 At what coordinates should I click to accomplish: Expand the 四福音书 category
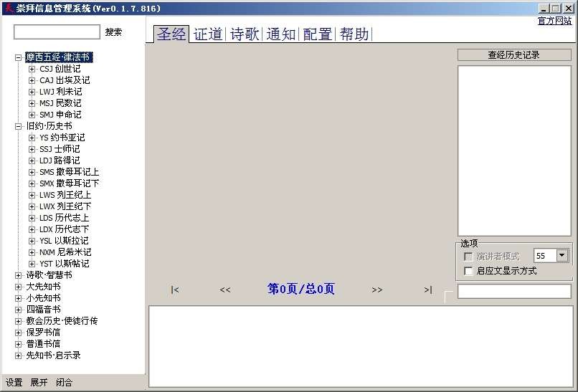[18, 310]
